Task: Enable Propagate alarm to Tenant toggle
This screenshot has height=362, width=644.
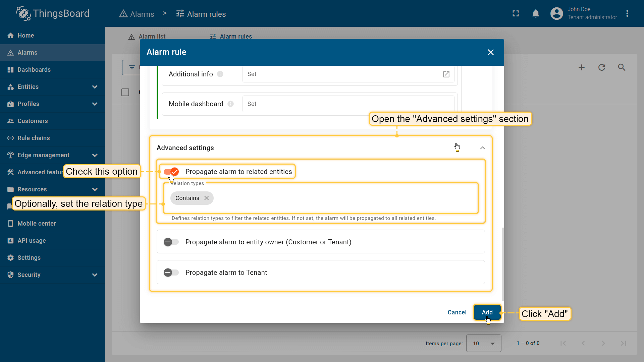Action: 171,273
